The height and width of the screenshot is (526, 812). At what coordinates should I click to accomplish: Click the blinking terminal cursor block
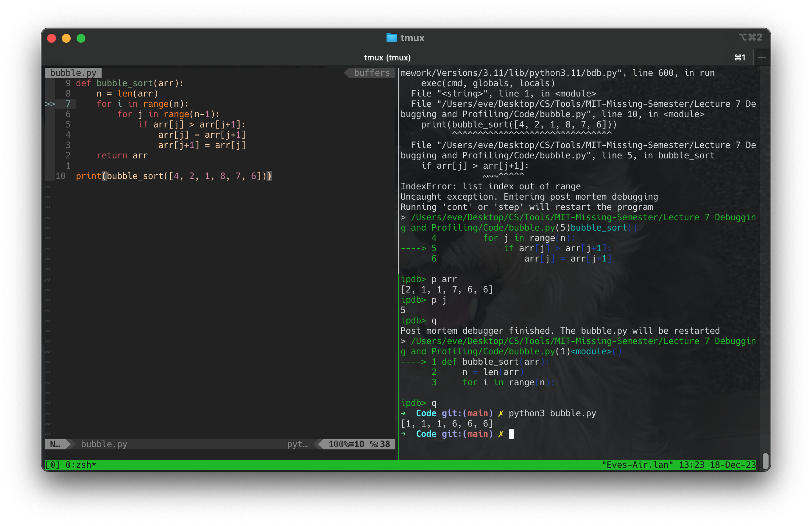(512, 434)
